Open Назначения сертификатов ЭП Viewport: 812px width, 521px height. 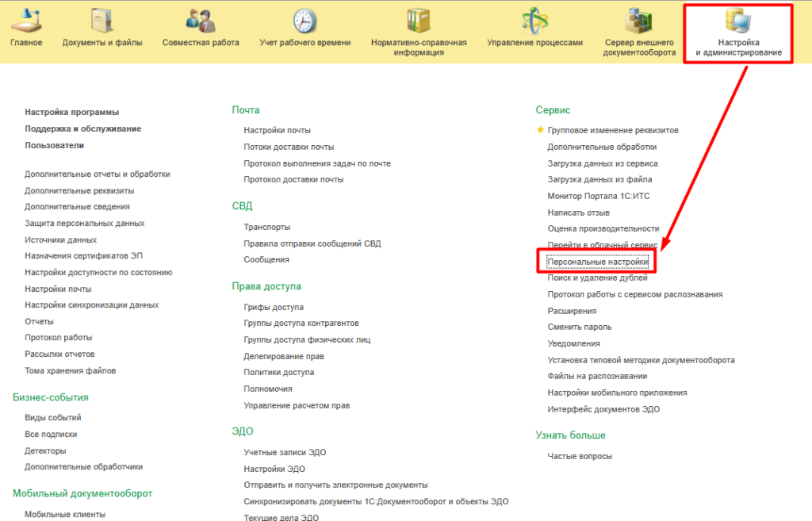tap(83, 255)
